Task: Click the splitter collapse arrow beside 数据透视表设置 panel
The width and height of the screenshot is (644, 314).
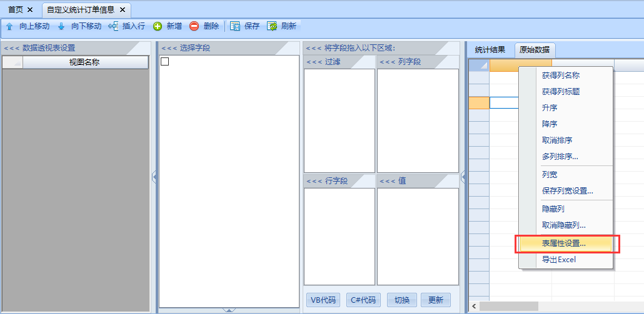Action: pyautogui.click(x=154, y=177)
